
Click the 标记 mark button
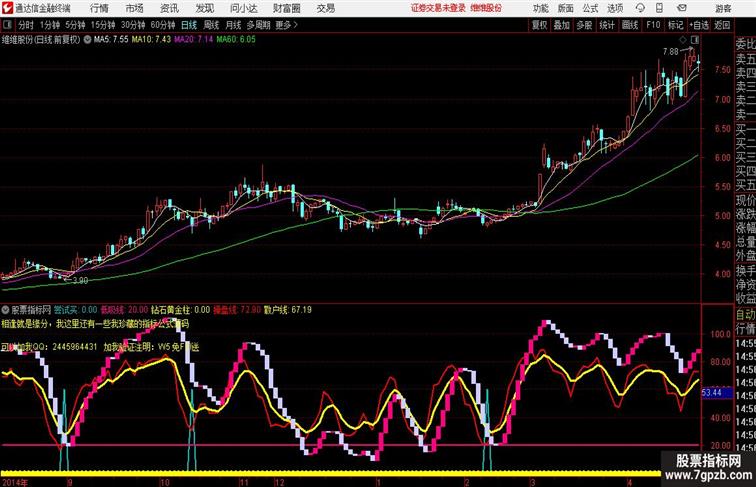pyautogui.click(x=675, y=25)
